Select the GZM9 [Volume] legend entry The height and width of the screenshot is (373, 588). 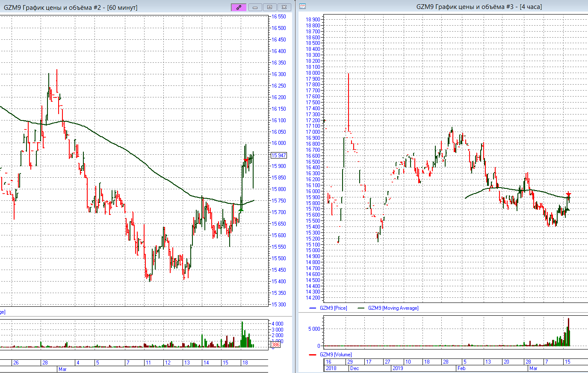(336, 355)
